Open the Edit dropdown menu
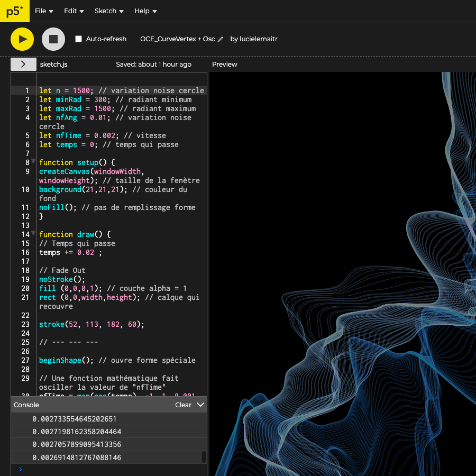The image size is (476, 476). 74,11
